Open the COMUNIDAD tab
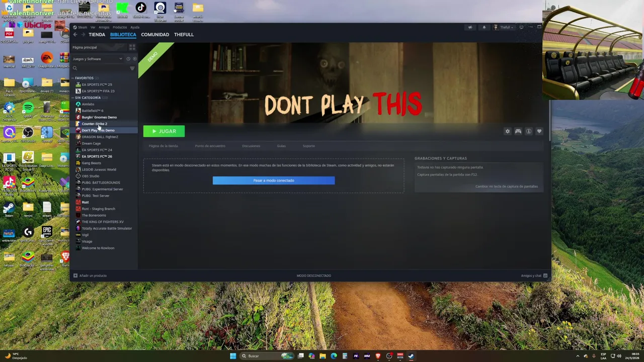The image size is (644, 362). pos(155,35)
